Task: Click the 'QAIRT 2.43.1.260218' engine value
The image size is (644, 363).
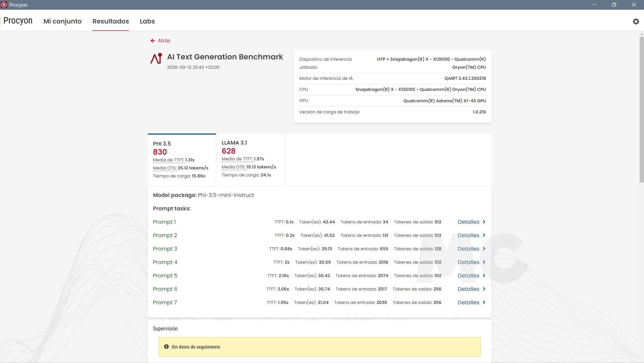Action: pyautogui.click(x=465, y=78)
